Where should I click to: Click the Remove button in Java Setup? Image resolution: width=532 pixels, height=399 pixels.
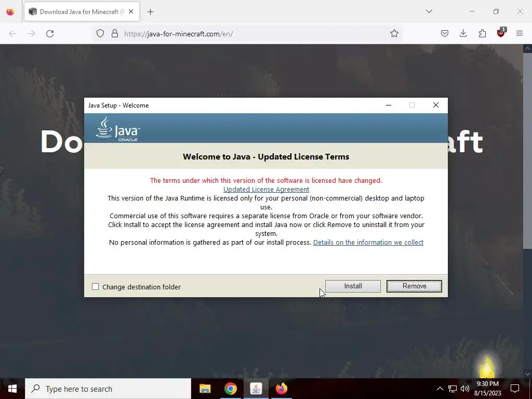(x=414, y=286)
